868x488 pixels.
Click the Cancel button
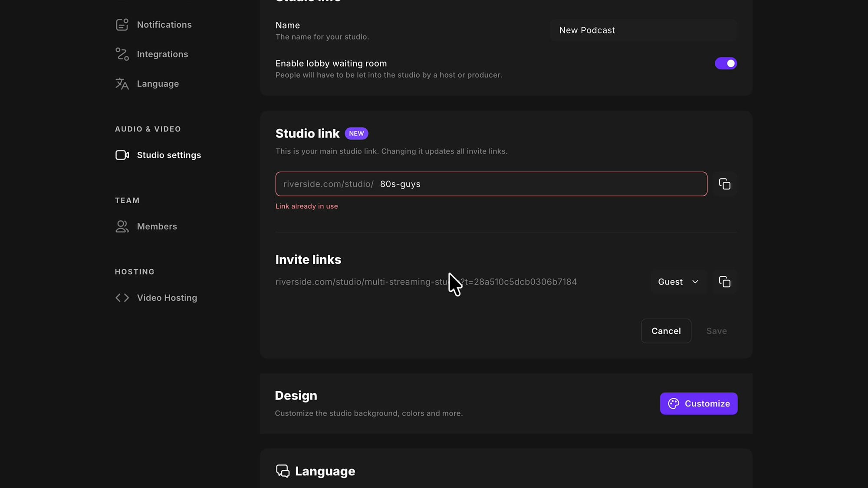(x=666, y=331)
